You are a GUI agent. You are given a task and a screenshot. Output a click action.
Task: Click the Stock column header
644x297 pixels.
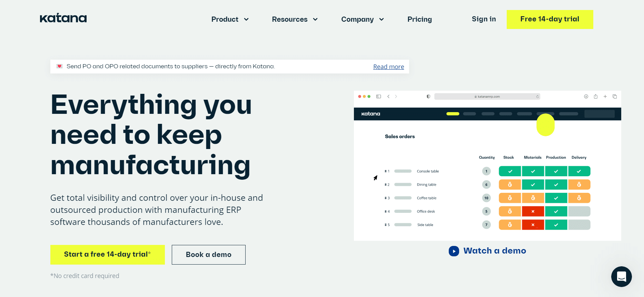508,157
